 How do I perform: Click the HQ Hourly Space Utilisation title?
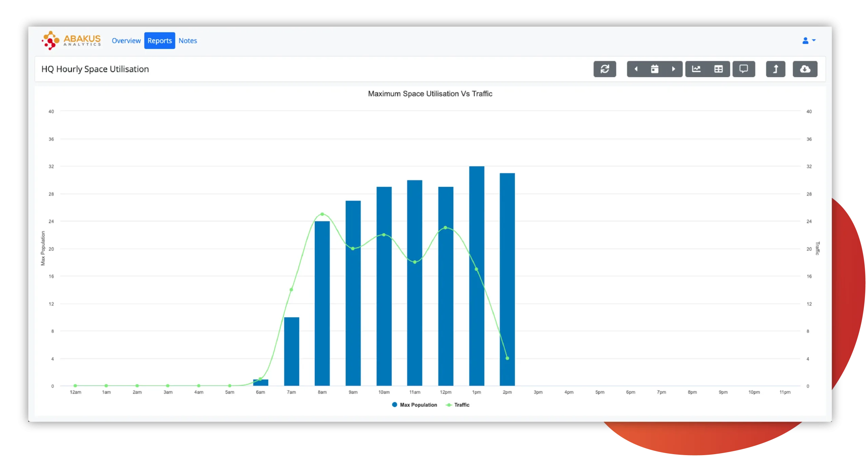[95, 69]
